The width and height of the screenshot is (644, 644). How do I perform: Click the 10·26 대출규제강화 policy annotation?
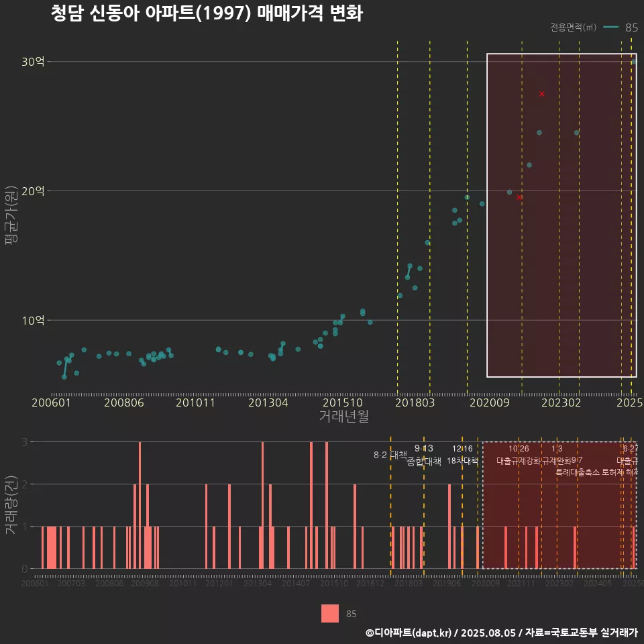click(519, 455)
